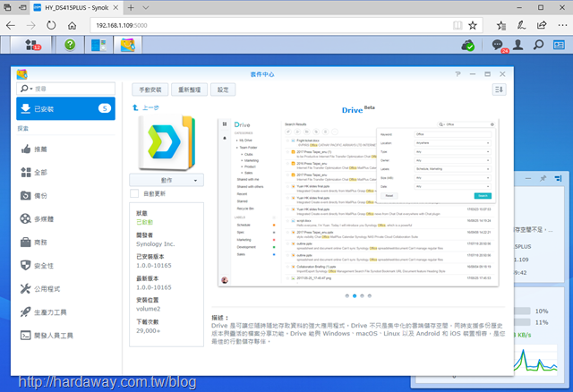
Task: Select fourth screenshot pagination dot
Action: tap(370, 296)
